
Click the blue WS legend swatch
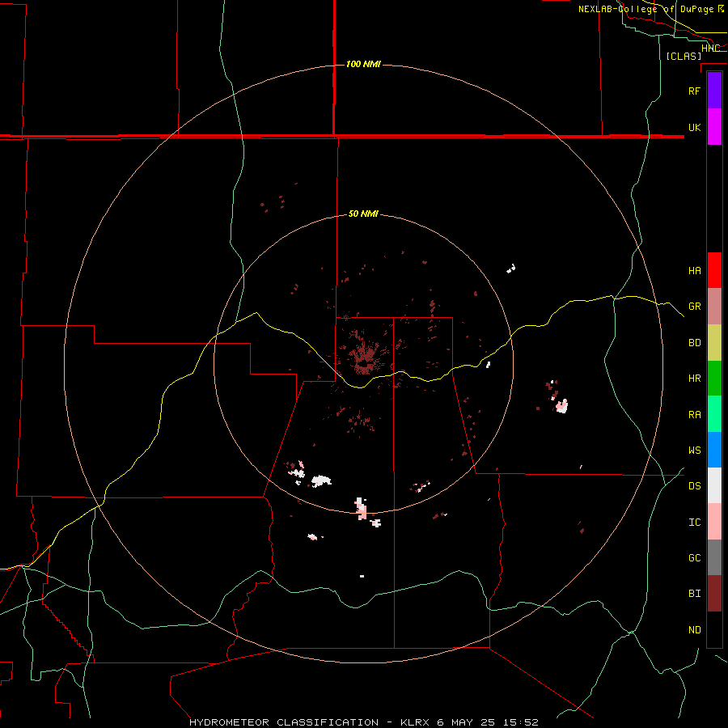pos(714,450)
